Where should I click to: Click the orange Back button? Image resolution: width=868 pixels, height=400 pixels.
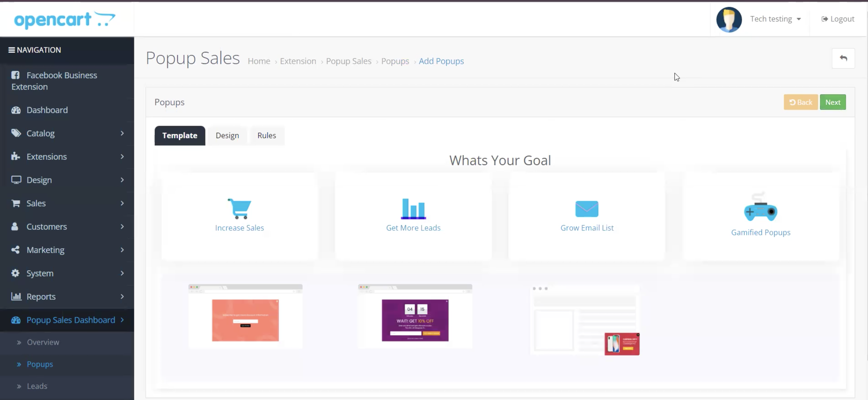pyautogui.click(x=801, y=102)
